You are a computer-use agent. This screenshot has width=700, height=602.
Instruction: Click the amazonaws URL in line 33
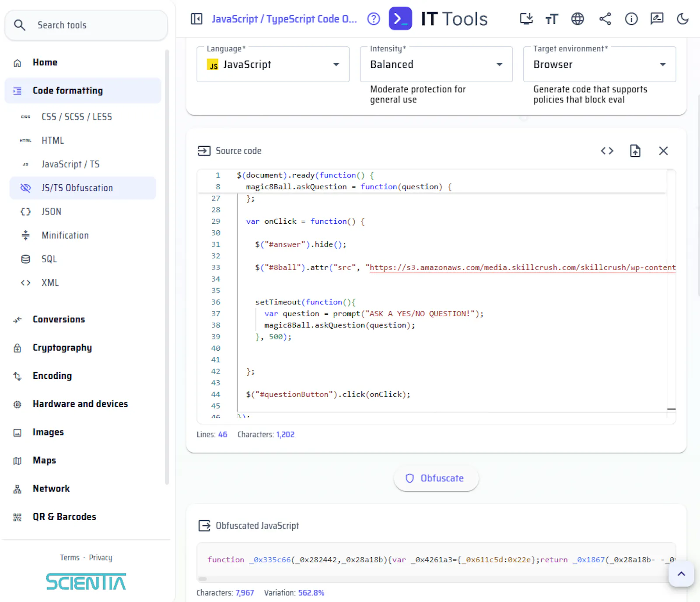(x=522, y=268)
